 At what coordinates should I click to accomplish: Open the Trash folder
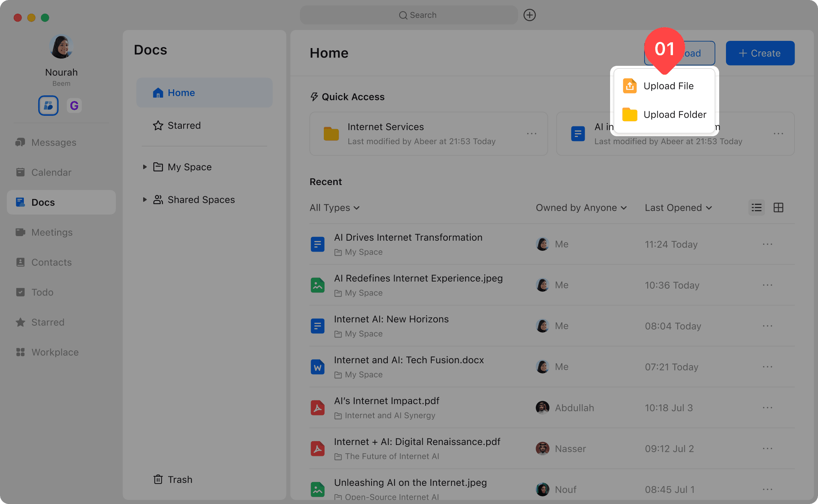pos(173,479)
